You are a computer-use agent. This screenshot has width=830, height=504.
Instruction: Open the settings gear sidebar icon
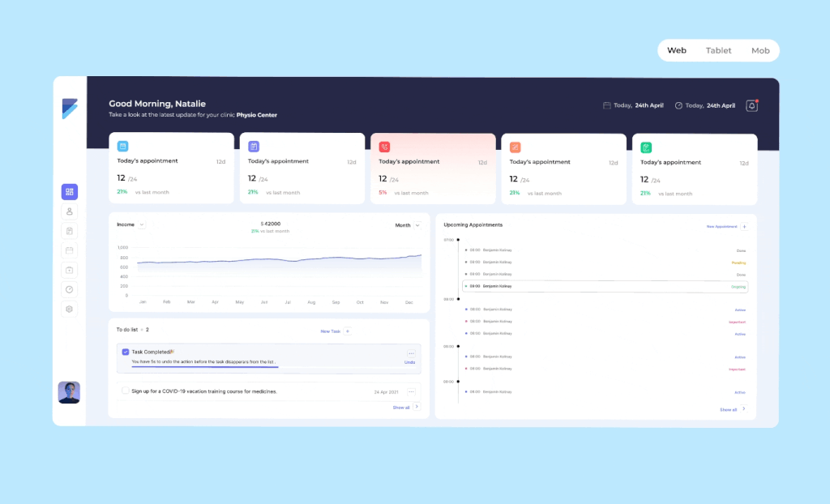[70, 310]
